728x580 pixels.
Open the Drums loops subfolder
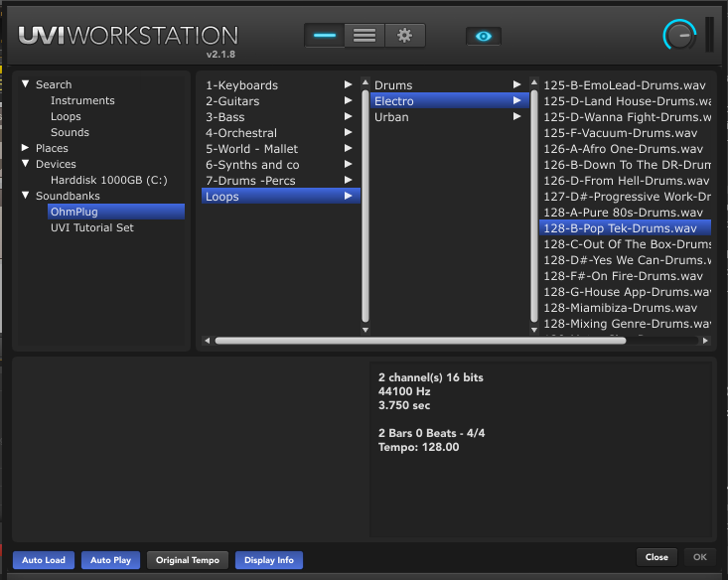click(449, 85)
